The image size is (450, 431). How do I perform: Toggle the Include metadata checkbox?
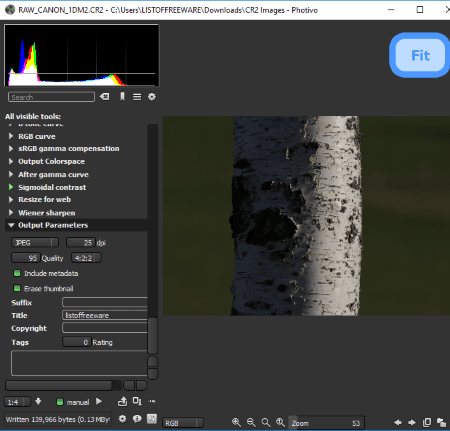tap(17, 273)
